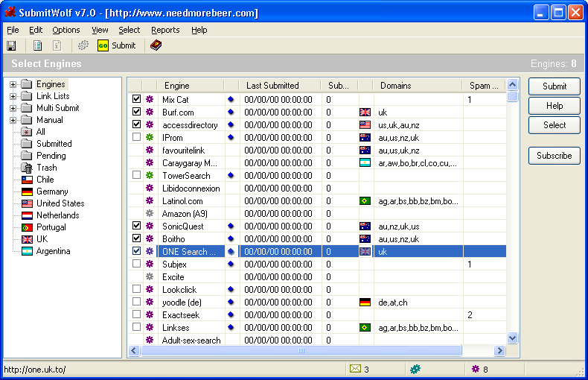Check the IProm checkbox
This screenshot has width=588, height=380.
pos(136,137)
